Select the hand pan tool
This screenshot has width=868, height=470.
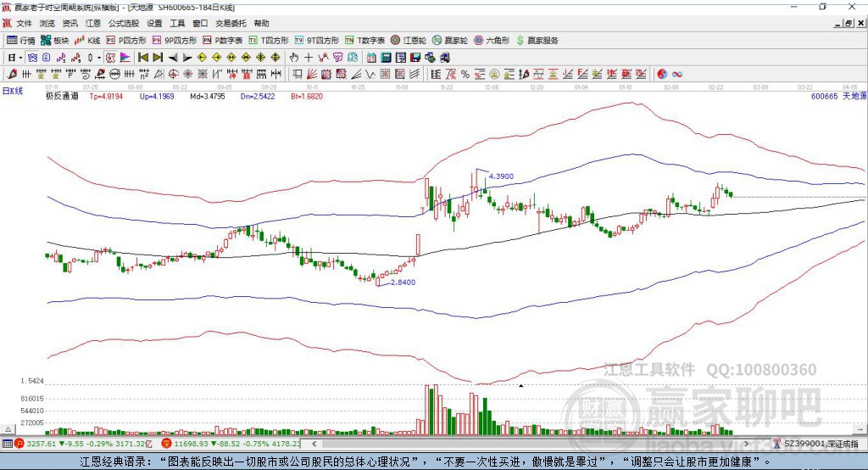click(294, 58)
